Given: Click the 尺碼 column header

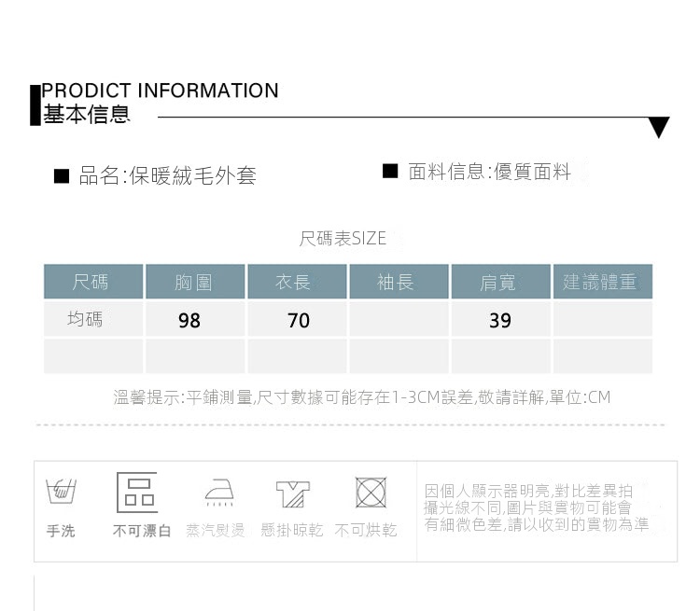Looking at the screenshot, I should [x=93, y=282].
